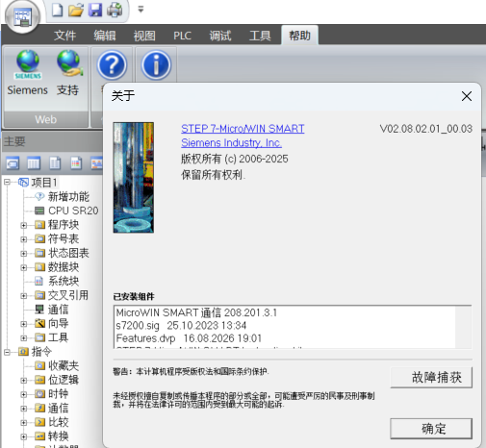Viewport: 486px width, 448px height.
Task: Open the 工具 ribbon tab
Action: click(x=260, y=36)
